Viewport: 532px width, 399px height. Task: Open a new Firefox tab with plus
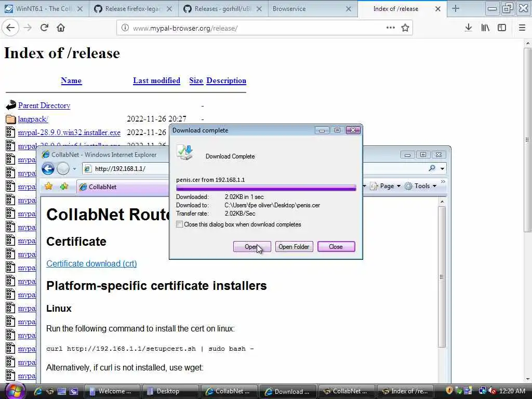click(x=456, y=9)
